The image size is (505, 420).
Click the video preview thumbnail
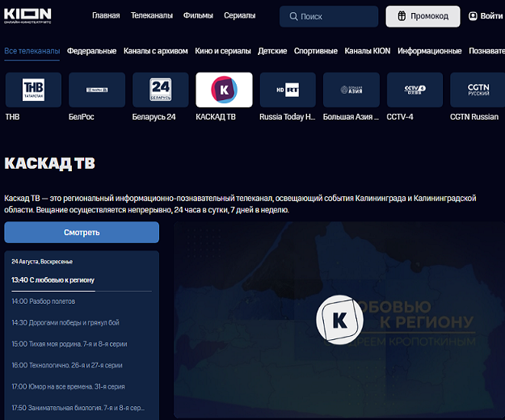click(339, 320)
